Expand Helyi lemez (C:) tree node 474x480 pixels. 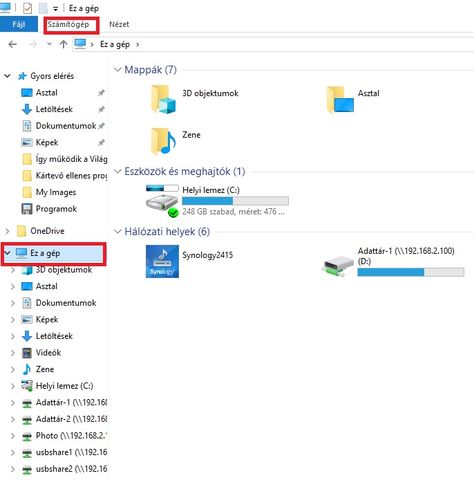[13, 386]
